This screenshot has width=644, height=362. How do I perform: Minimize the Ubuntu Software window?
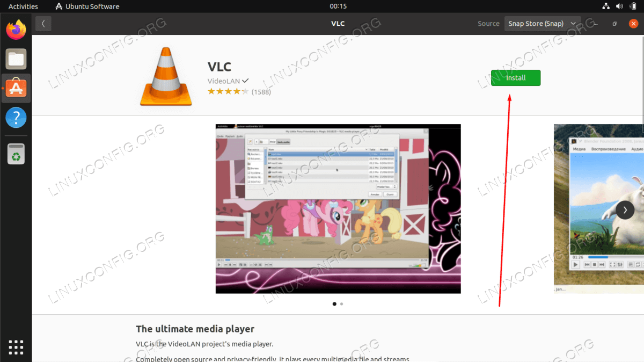coord(596,24)
